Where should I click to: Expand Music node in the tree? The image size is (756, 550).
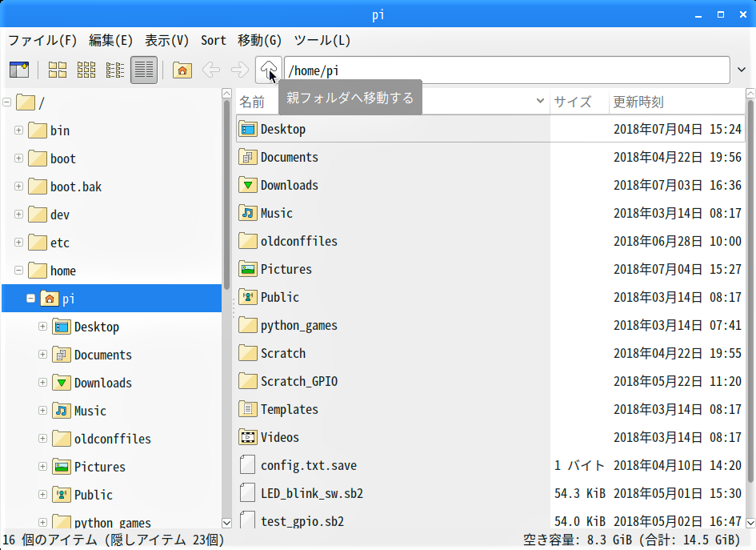click(43, 410)
